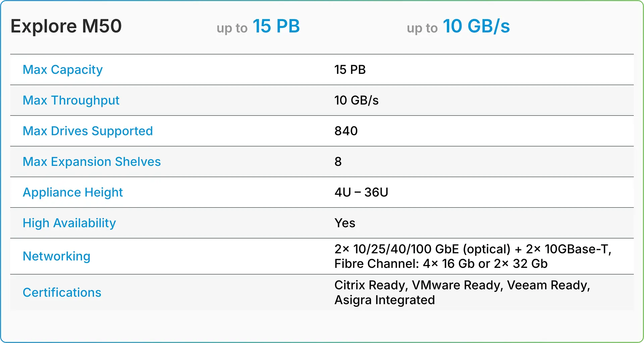Viewport: 644px width, 343px height.
Task: Select the Yes value for High Availability
Action: 345,223
